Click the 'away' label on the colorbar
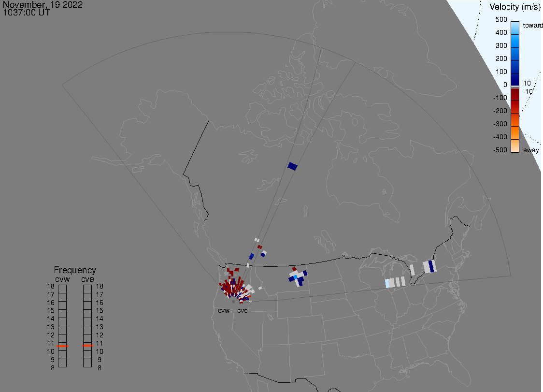The height and width of the screenshot is (392, 543). pos(531,150)
